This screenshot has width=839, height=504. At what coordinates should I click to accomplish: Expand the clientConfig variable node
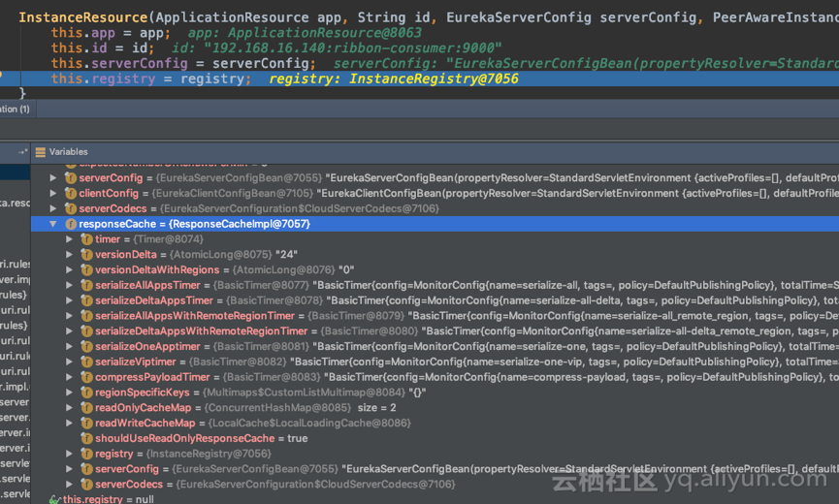pyautogui.click(x=53, y=193)
